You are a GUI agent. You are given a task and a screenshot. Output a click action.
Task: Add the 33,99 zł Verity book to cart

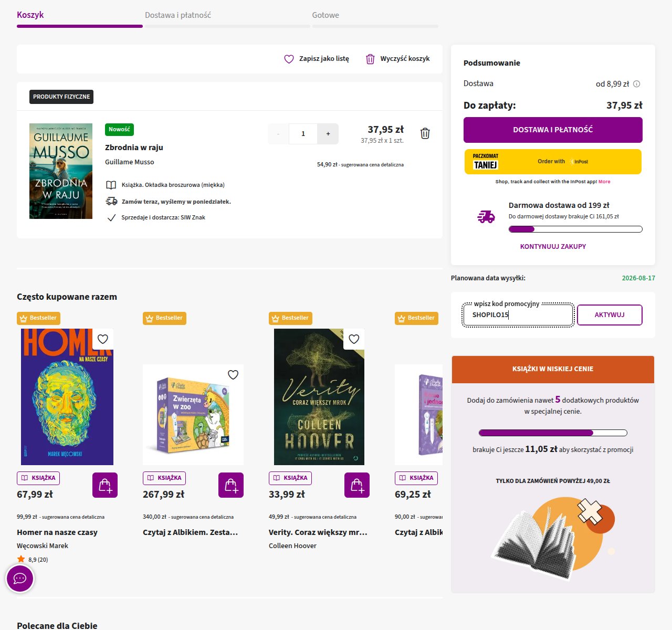[357, 485]
